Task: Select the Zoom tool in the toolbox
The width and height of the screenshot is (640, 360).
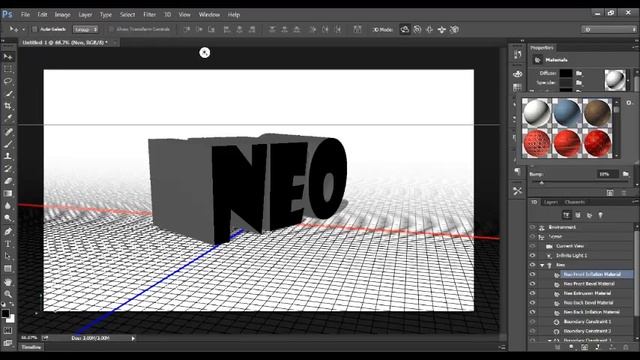Action: (8, 294)
